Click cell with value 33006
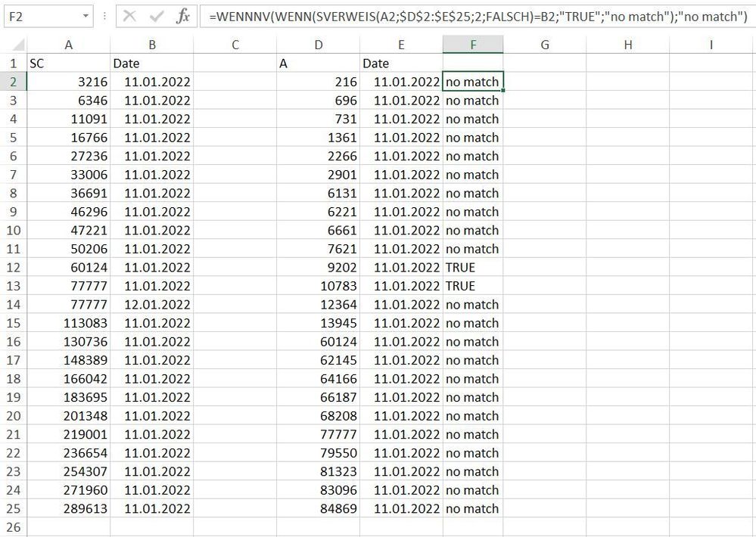The height and width of the screenshot is (537, 756). (x=68, y=175)
